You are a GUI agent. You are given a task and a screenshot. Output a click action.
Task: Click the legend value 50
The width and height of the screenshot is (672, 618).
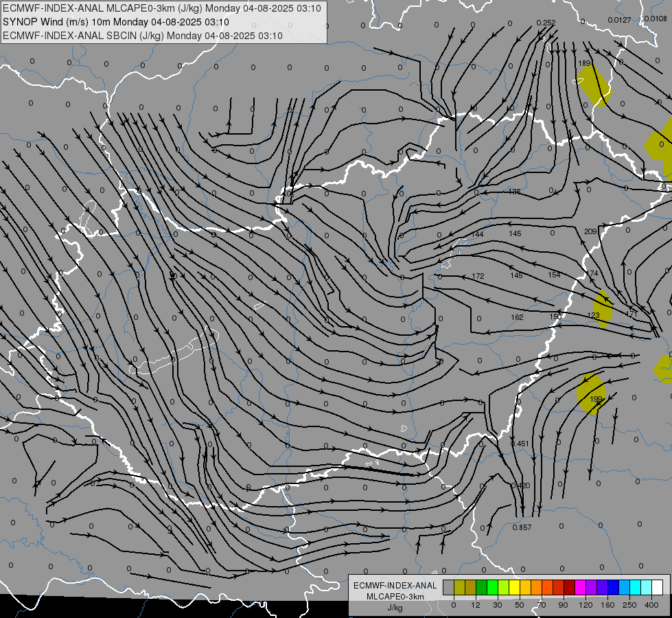tap(519, 605)
